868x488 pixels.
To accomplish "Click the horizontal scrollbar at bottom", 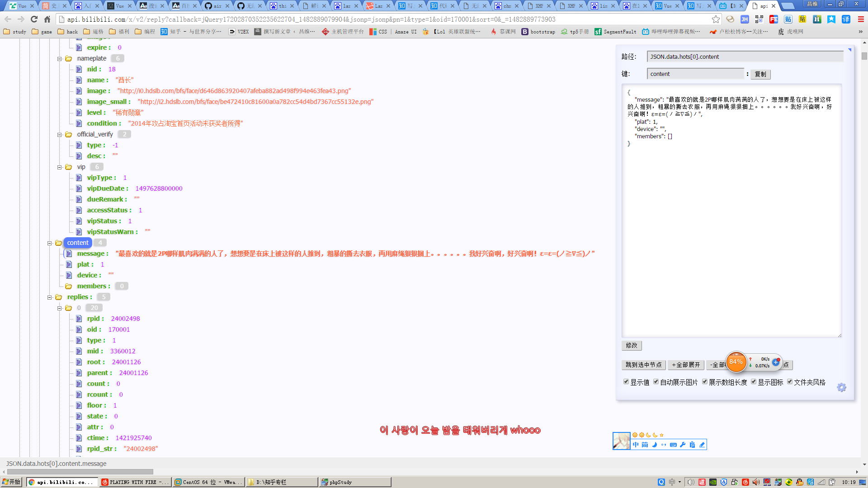I will (x=80, y=472).
